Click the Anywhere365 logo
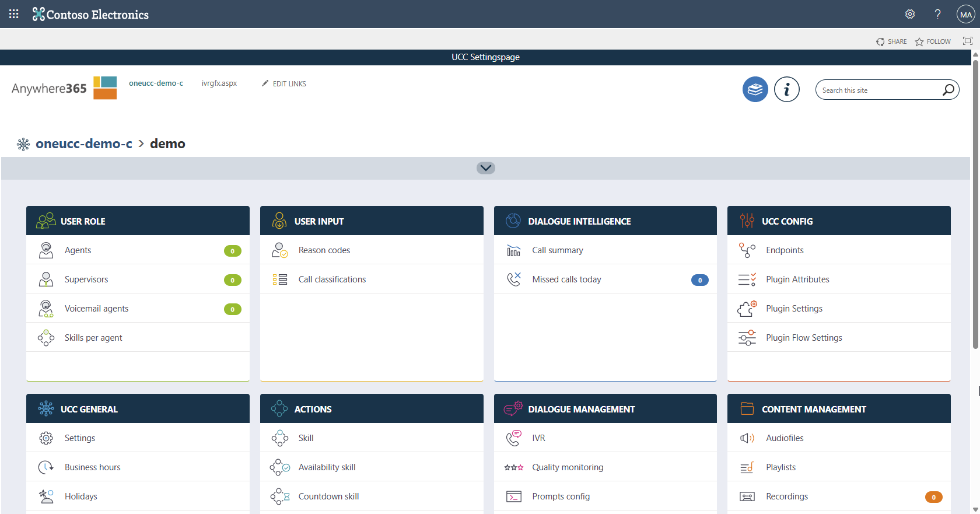The width and height of the screenshot is (980, 514). click(x=64, y=88)
